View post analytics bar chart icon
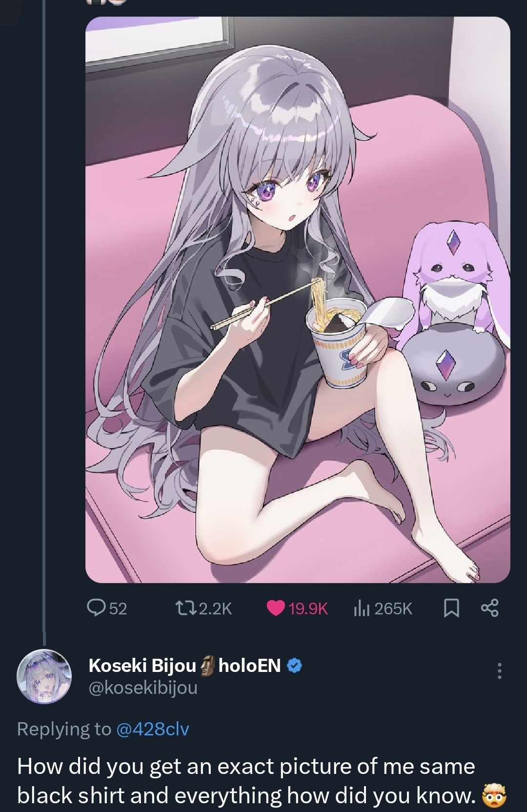This screenshot has height=812, width=527. tap(361, 608)
